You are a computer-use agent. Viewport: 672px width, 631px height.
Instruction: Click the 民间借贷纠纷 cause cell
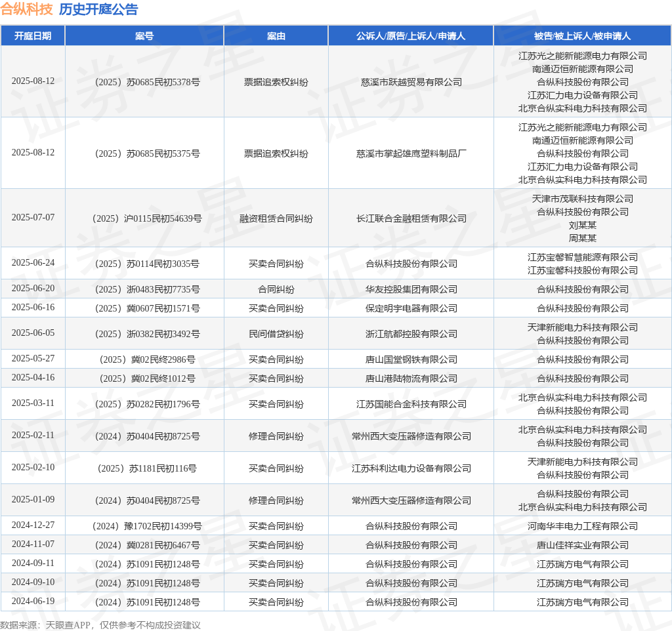(x=276, y=334)
